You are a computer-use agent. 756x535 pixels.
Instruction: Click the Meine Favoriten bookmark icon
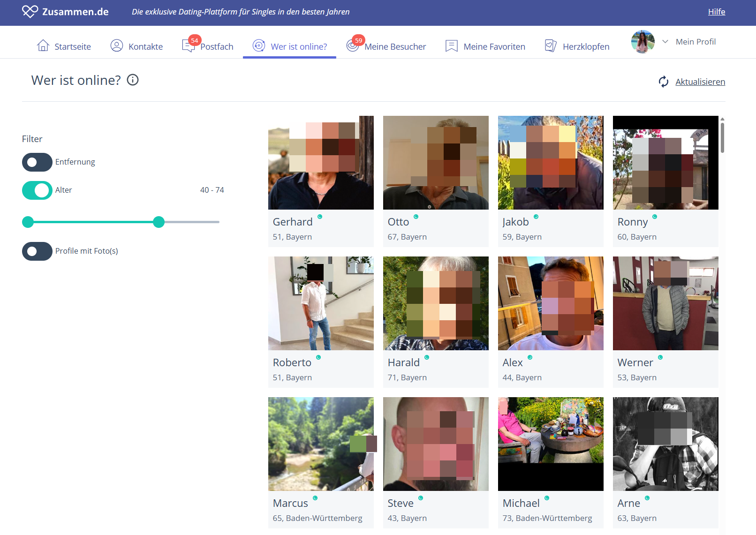(x=452, y=46)
